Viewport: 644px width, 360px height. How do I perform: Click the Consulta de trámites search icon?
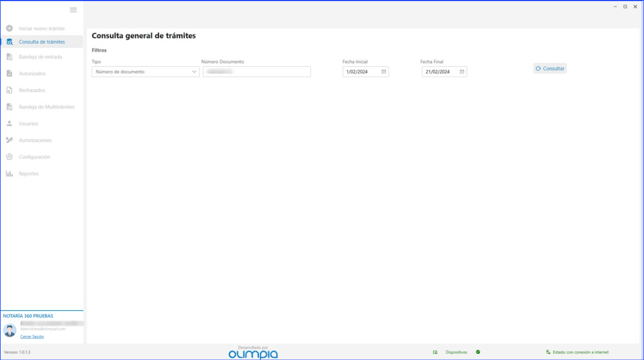9,42
